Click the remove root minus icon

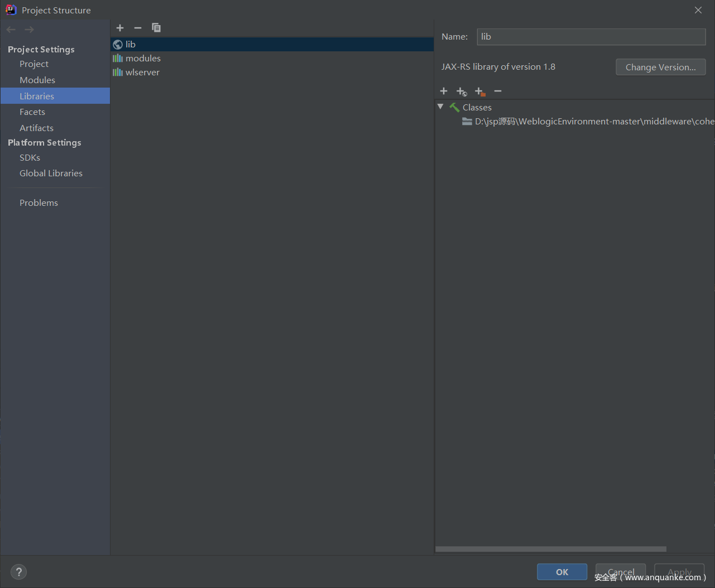point(498,91)
